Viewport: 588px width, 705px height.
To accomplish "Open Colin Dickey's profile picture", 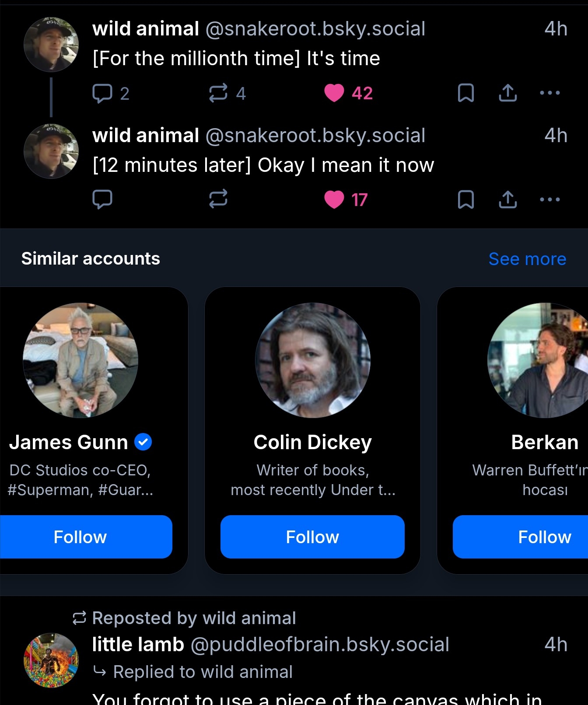I will tap(312, 360).
